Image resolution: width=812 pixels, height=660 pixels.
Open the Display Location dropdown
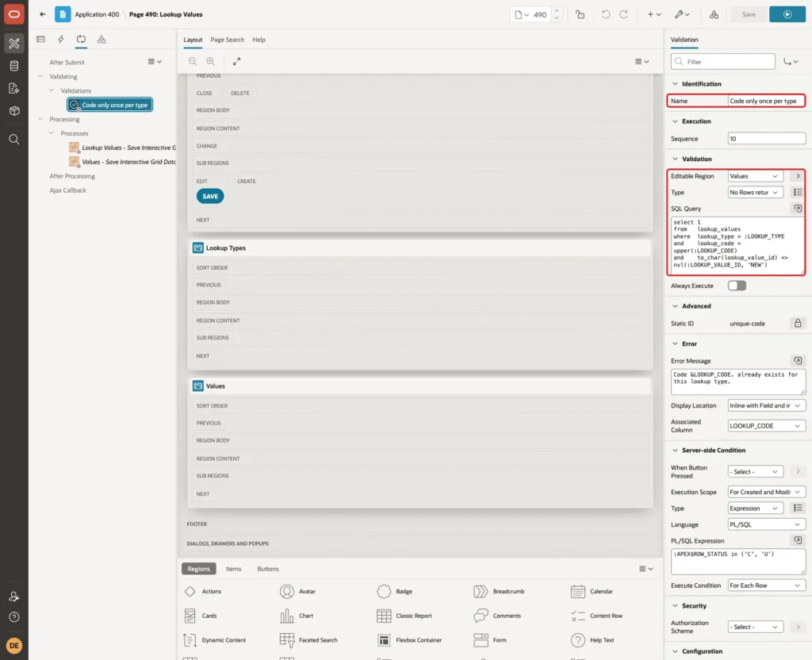[767, 405]
